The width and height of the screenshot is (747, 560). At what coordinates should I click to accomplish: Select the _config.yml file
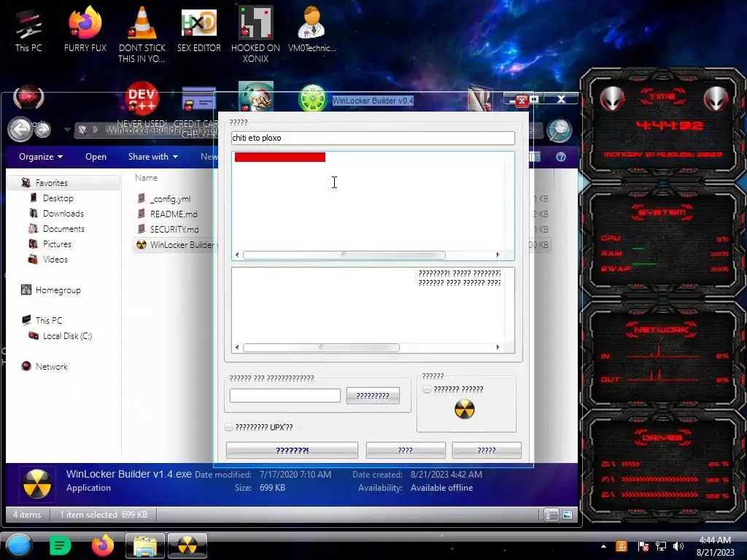170,198
